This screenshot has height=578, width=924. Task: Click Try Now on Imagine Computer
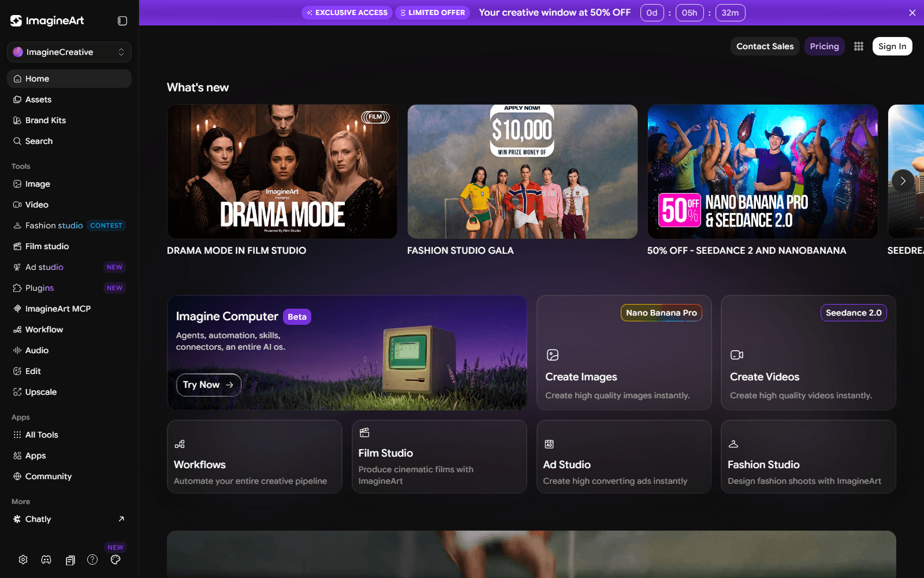click(208, 385)
